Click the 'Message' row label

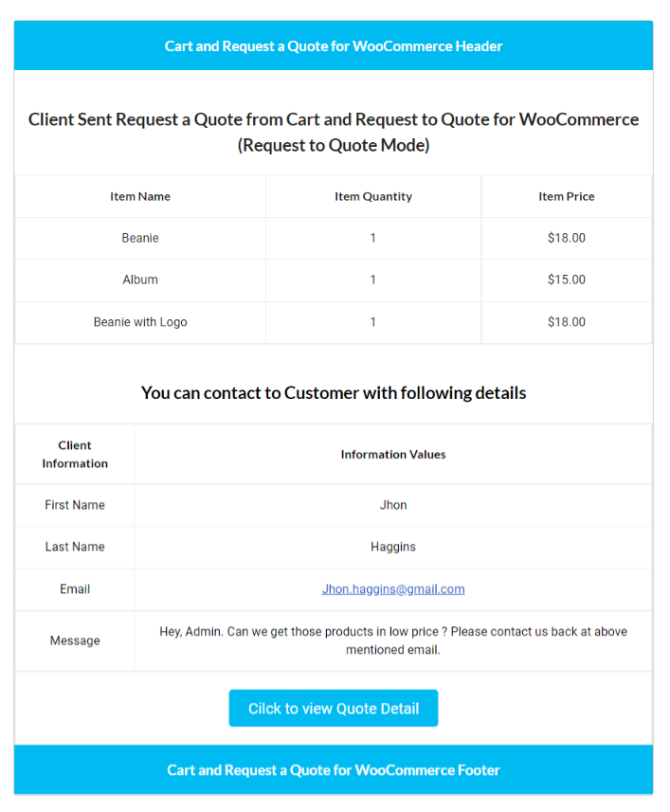tap(75, 641)
